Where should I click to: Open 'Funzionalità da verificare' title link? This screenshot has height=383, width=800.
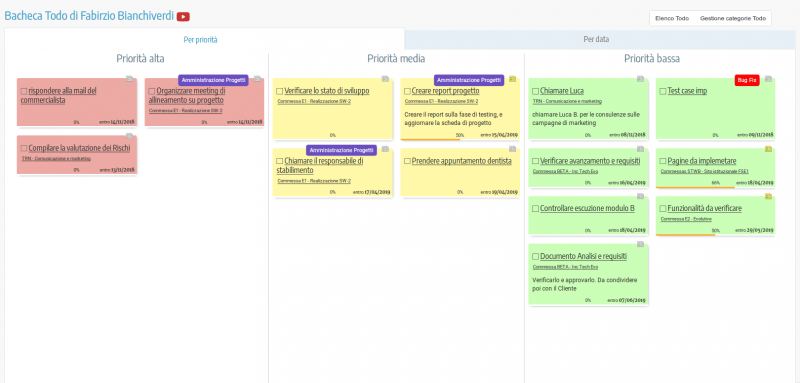(x=704, y=209)
